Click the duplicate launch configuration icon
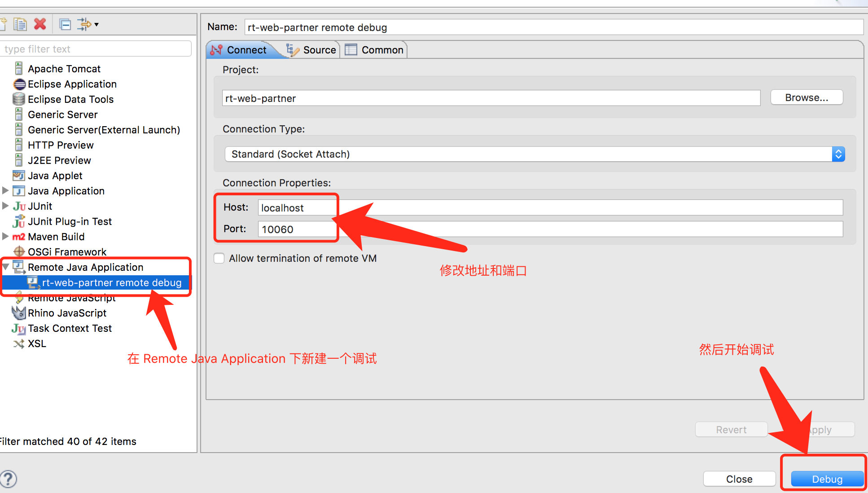 (20, 24)
